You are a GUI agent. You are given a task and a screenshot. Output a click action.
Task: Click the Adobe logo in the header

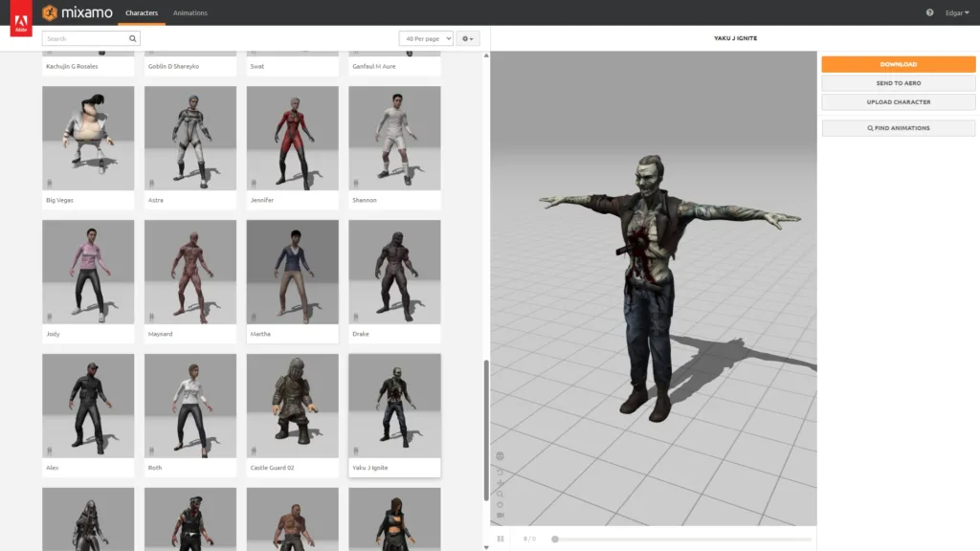[21, 18]
